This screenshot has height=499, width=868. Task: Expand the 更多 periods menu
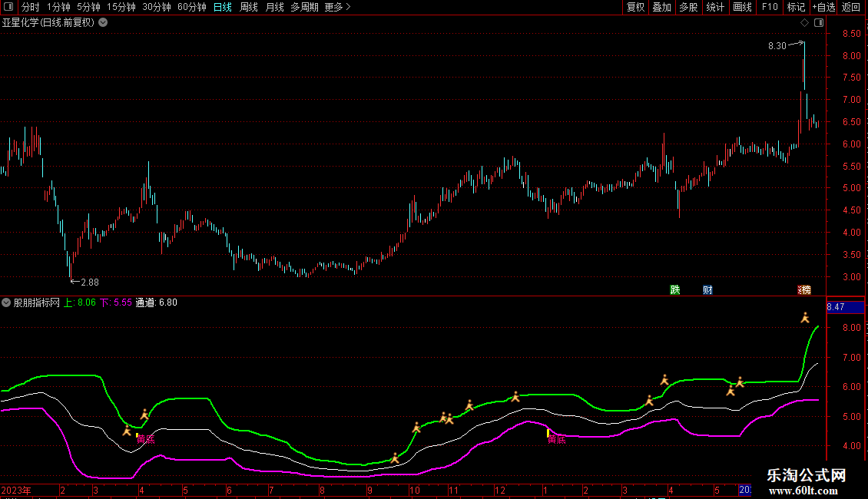[x=337, y=7]
